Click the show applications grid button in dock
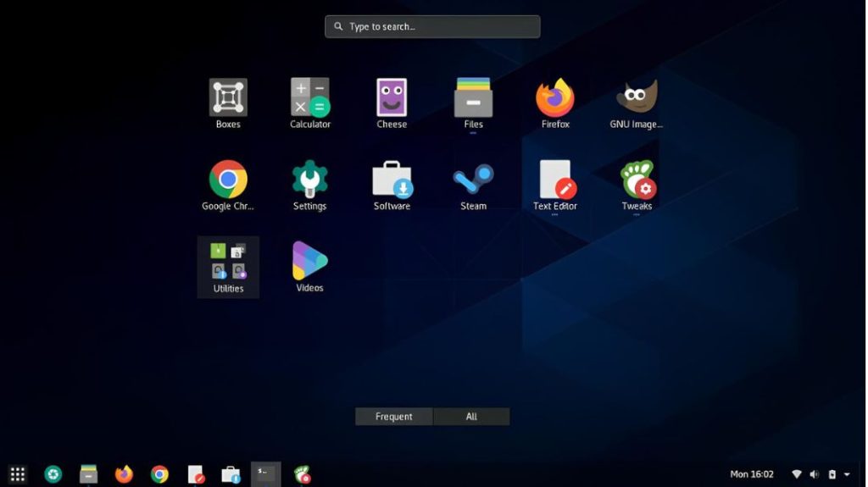This screenshot has height=487, width=868. tap(18, 474)
